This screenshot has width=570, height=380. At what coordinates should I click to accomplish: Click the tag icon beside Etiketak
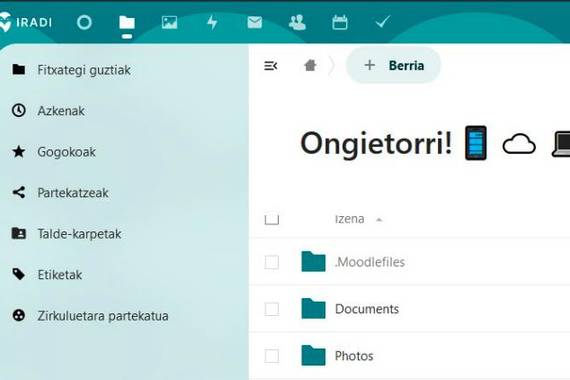coord(19,274)
